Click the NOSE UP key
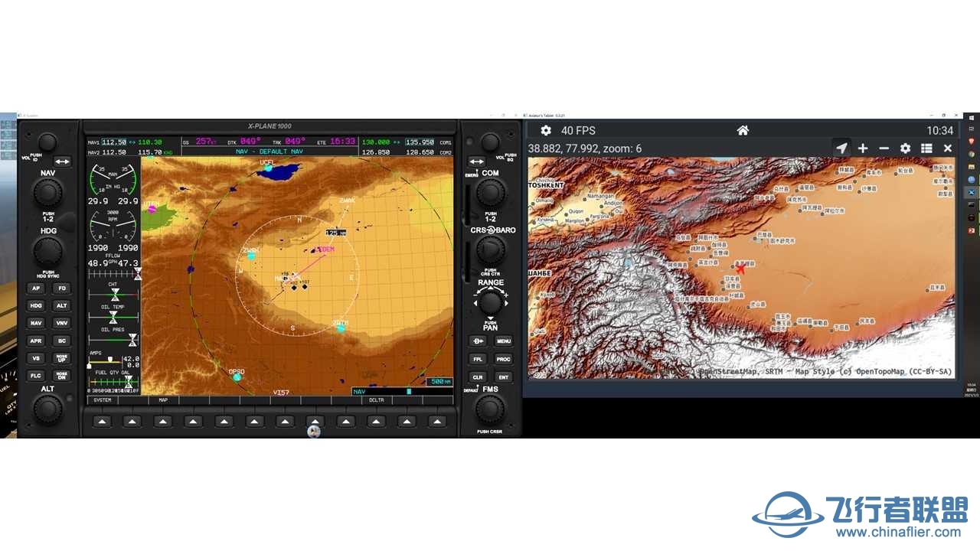Viewport: 980px width, 551px height. point(61,358)
